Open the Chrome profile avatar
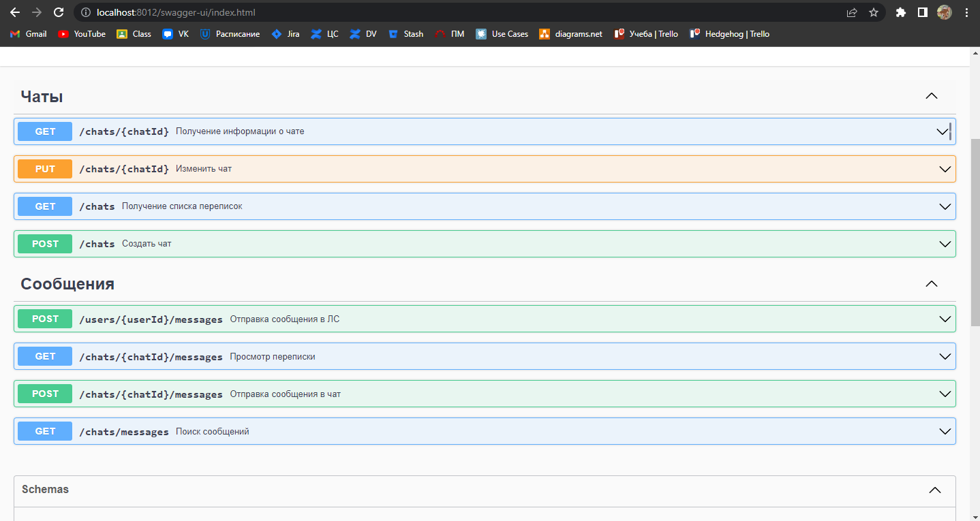Image resolution: width=980 pixels, height=521 pixels. (945, 12)
